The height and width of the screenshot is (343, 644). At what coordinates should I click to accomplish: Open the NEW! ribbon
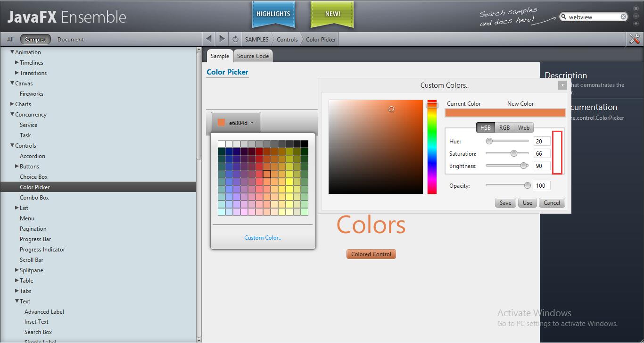pyautogui.click(x=332, y=14)
